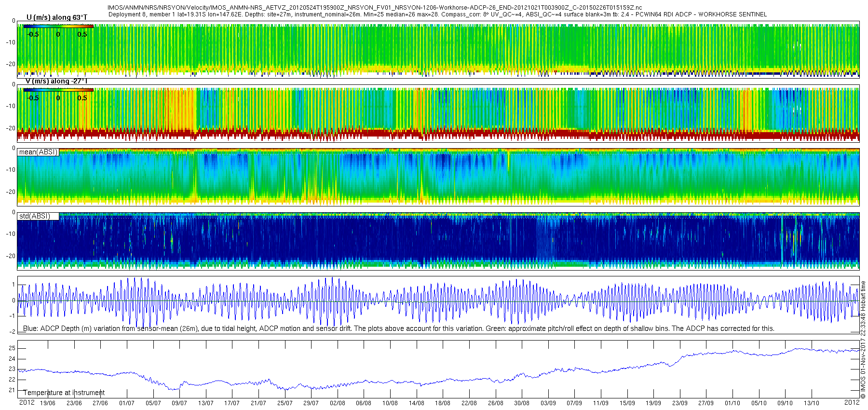Click the '19/09' date tick label

point(653,403)
